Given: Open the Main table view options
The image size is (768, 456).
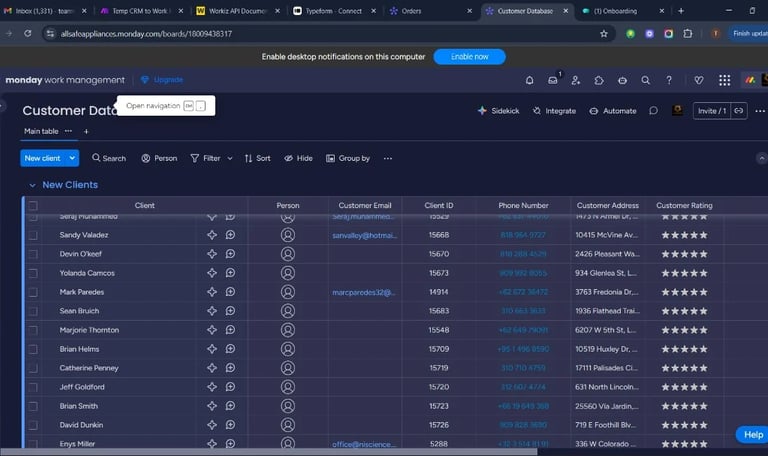Looking at the screenshot, I should [69, 131].
